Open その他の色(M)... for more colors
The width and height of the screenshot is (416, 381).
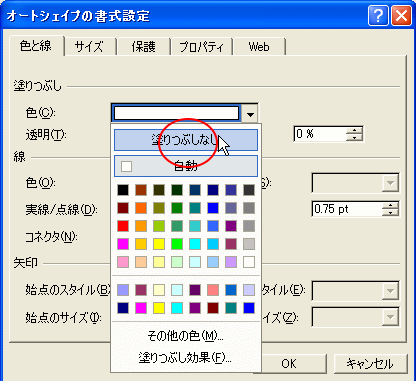(x=186, y=336)
